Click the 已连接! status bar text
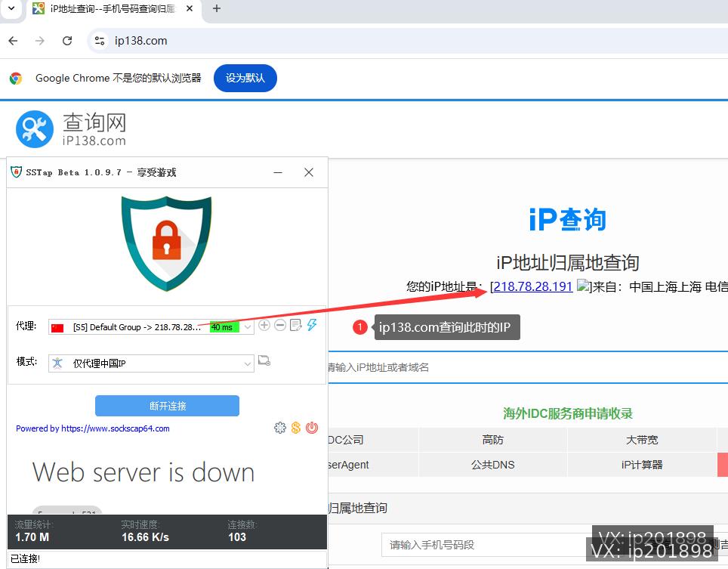The width and height of the screenshot is (728, 569). 26,558
